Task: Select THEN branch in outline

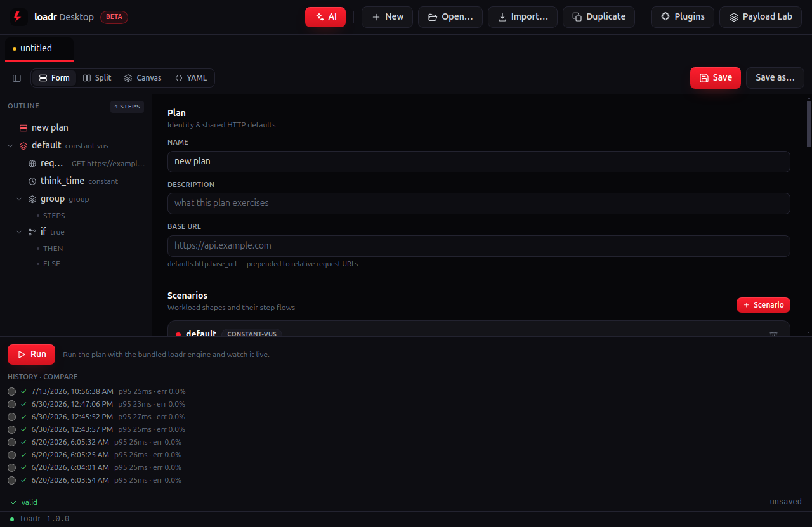Action: point(53,249)
